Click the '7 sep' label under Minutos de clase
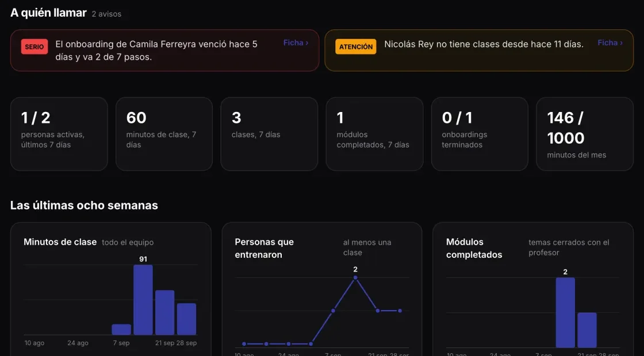644x356 pixels. point(121,343)
